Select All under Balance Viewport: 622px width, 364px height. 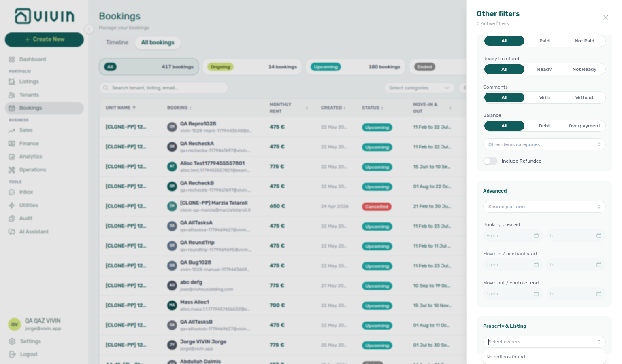coord(504,126)
